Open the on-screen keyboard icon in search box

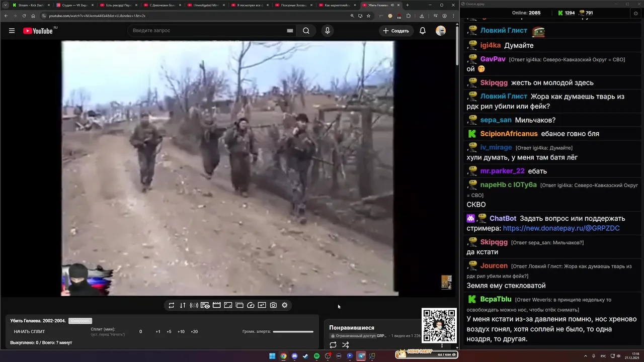[x=290, y=31]
